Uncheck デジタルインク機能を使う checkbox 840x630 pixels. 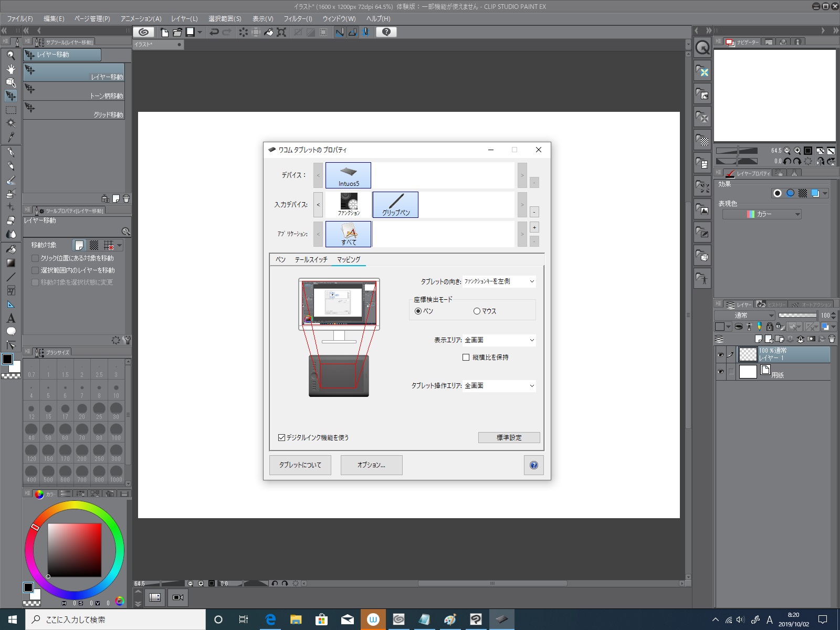(281, 438)
